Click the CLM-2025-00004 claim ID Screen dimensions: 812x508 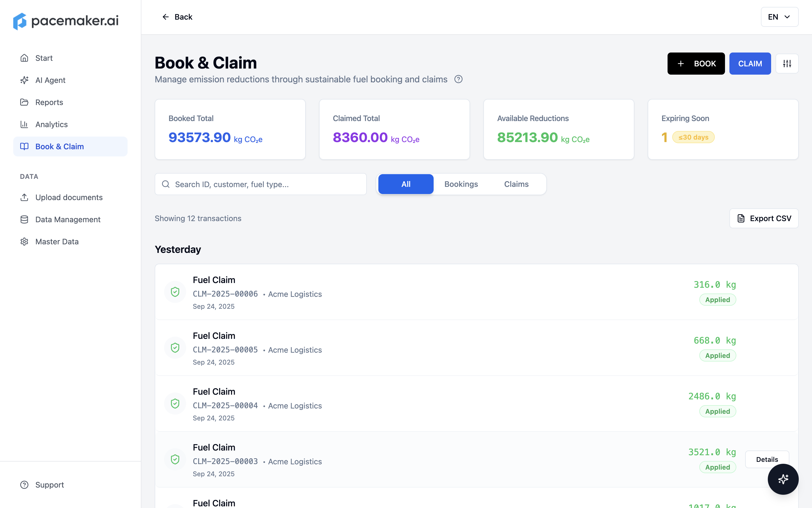225,405
